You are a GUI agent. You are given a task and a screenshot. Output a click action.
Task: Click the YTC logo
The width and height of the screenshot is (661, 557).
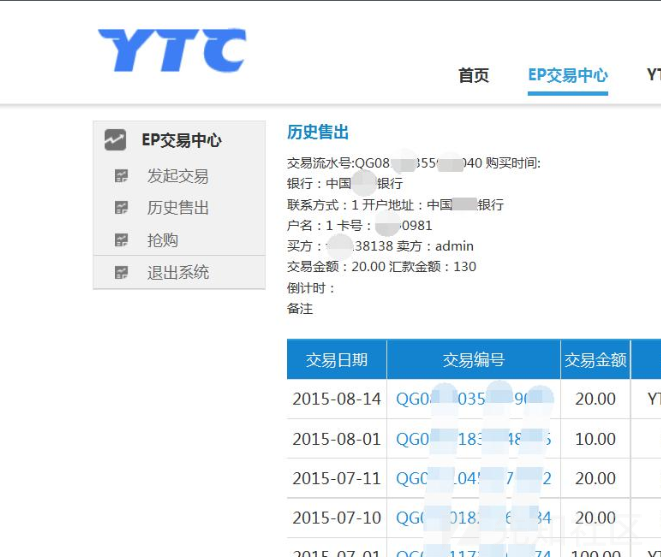tap(172, 50)
